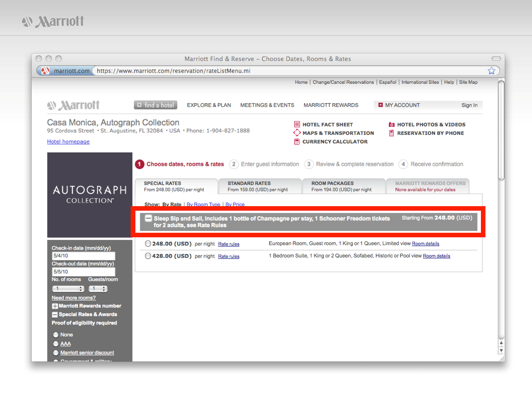
Task: Open the Help link
Action: tap(449, 82)
